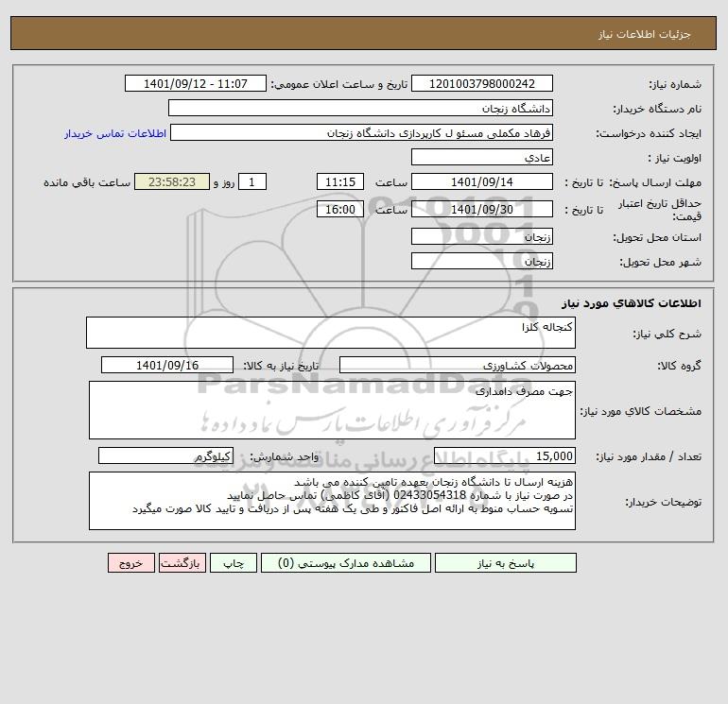This screenshot has width=728, height=704.
Task: Click the header title جزئیات اطلاعات نیاز
Action: tap(645, 34)
